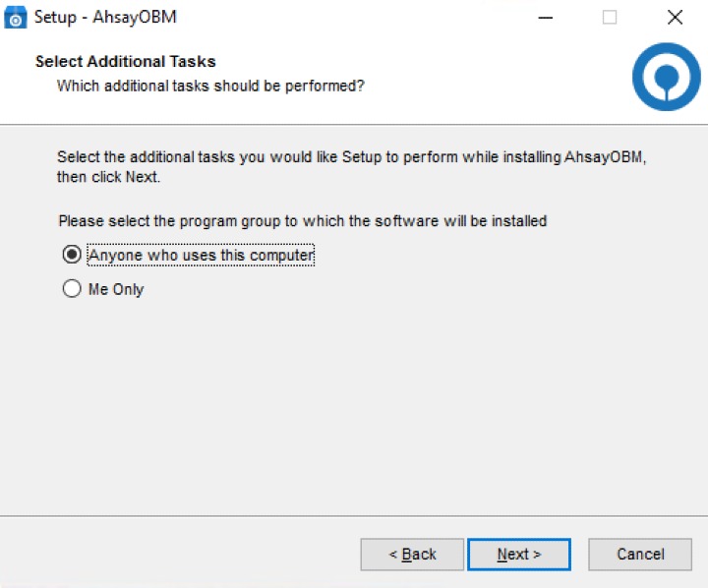The width and height of the screenshot is (708, 588).
Task: Click the greyed-out maximize window button
Action: (610, 18)
